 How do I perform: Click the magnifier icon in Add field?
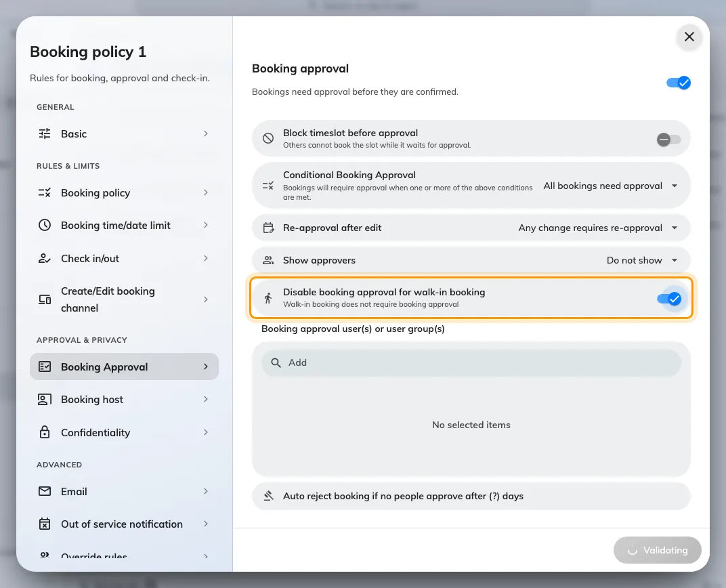pyautogui.click(x=276, y=362)
